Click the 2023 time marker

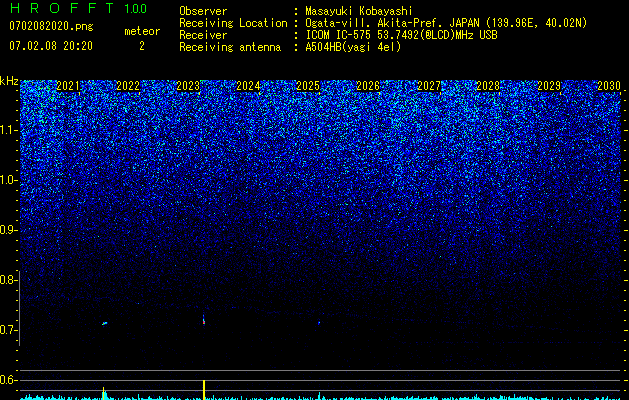click(x=188, y=86)
